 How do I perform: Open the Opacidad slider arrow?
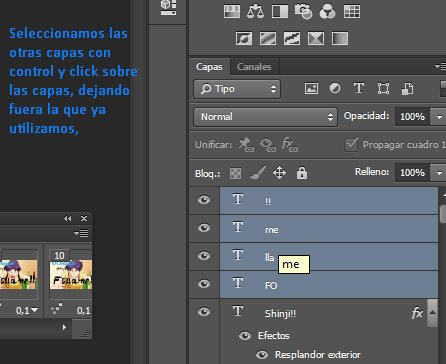439,117
